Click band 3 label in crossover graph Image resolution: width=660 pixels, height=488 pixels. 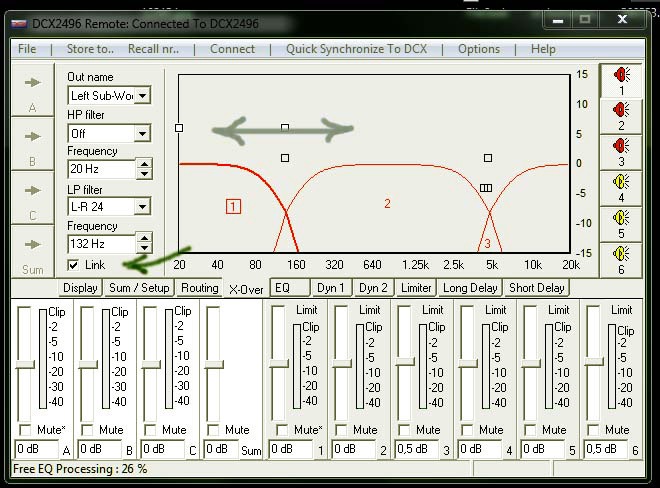(487, 243)
